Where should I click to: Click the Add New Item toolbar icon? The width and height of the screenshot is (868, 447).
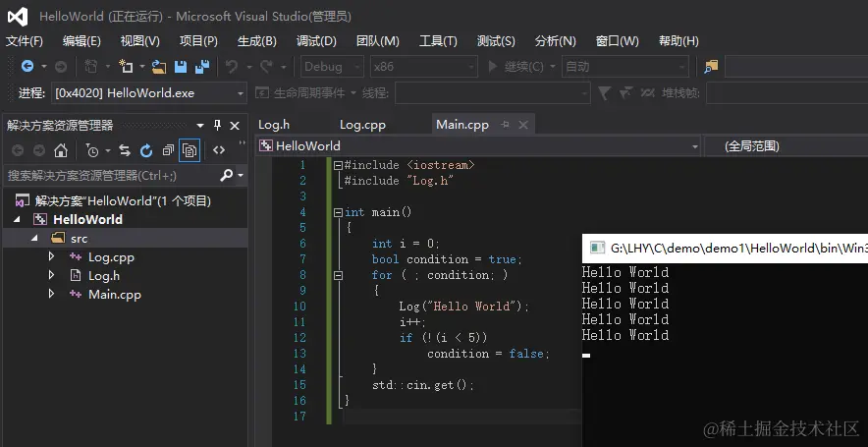127,67
